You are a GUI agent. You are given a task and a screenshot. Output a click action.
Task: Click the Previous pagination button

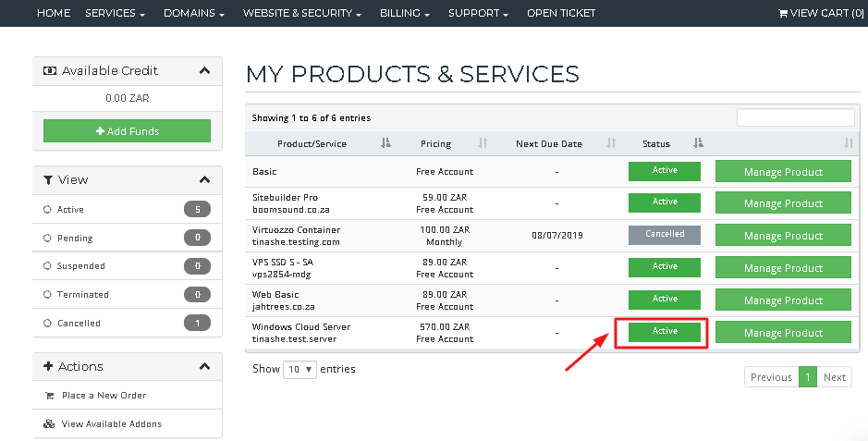click(771, 377)
